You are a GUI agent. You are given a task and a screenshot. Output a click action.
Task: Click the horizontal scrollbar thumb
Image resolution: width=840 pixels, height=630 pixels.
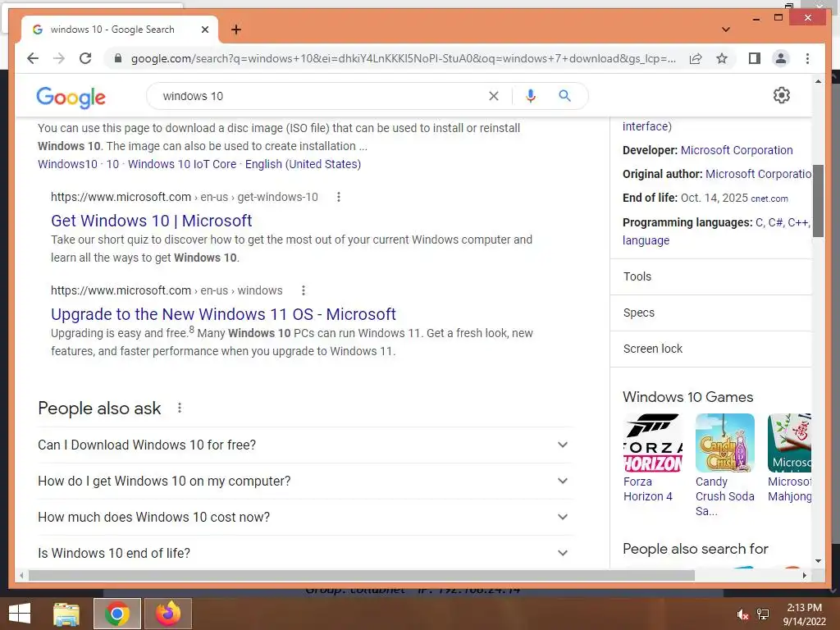[362, 575]
